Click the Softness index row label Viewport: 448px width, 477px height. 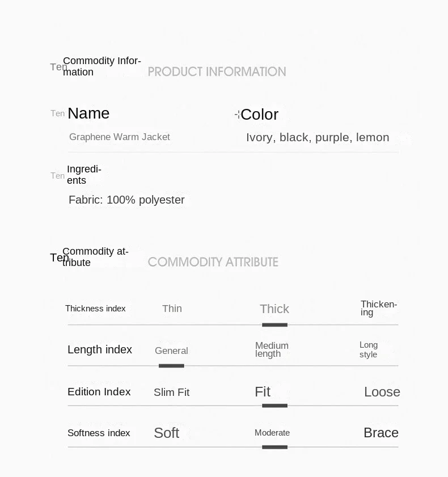point(99,433)
